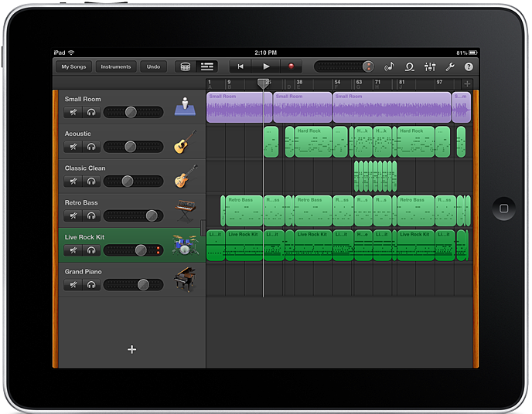
Task: Solo the Grand Piano track
Action: [x=91, y=285]
